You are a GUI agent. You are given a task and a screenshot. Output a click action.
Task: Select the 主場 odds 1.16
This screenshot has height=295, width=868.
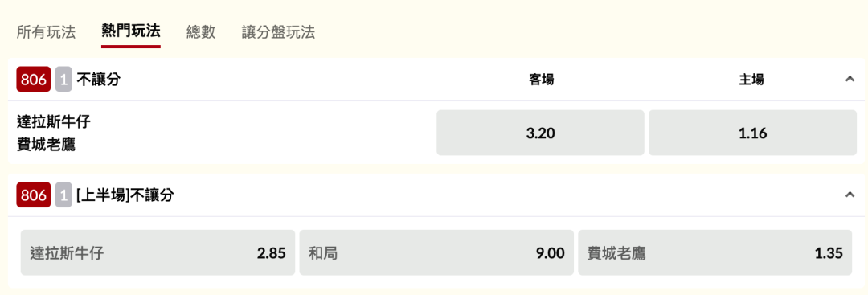click(752, 133)
